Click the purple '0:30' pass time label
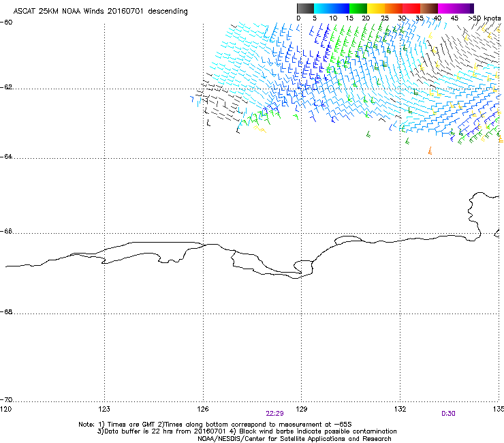Viewport: 504px width, 443px height. click(448, 414)
